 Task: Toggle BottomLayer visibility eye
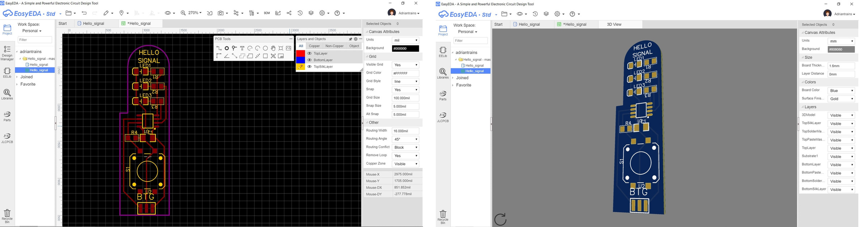pyautogui.click(x=309, y=60)
